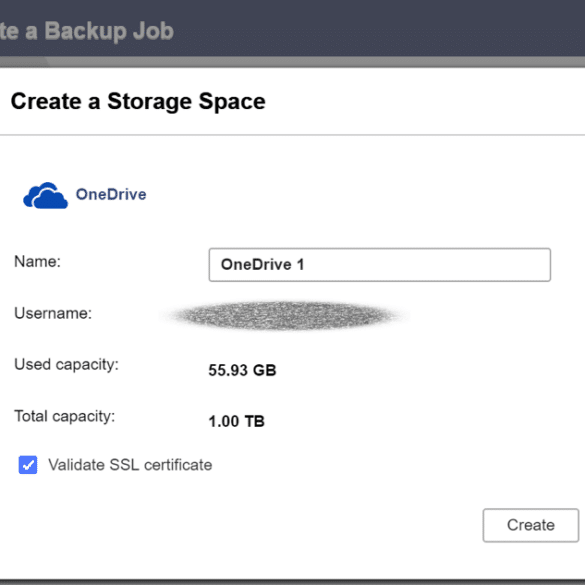Click the divider line under the heading
The width and height of the screenshot is (585, 585).
pyautogui.click(x=292, y=135)
